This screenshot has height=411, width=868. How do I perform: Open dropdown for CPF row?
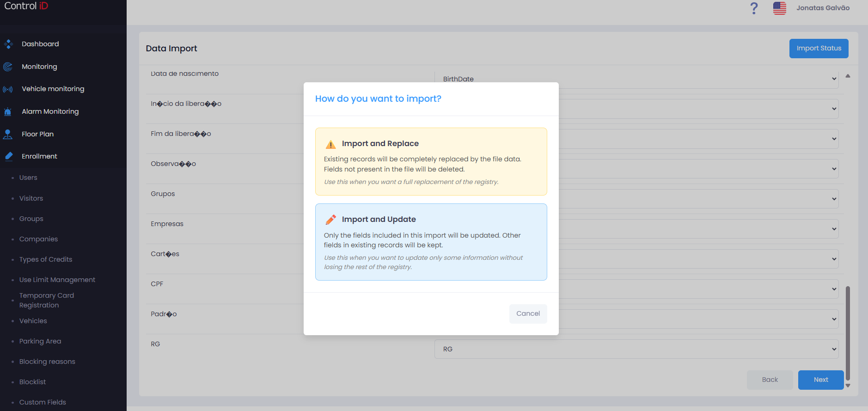pyautogui.click(x=698, y=289)
